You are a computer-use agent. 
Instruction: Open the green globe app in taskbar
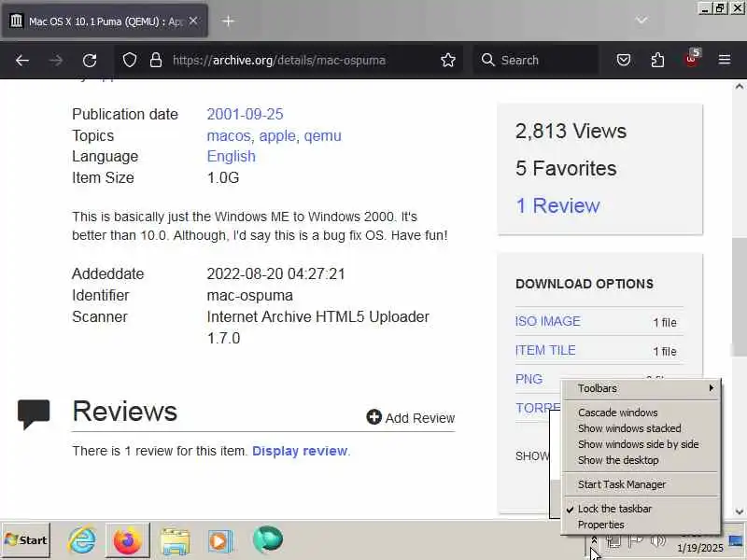(x=268, y=540)
